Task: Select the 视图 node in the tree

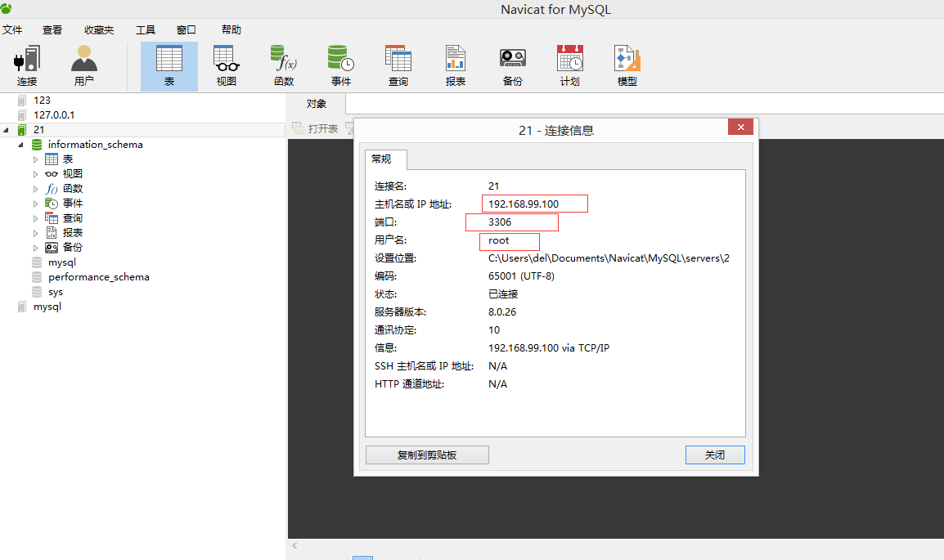Action: pos(73,174)
